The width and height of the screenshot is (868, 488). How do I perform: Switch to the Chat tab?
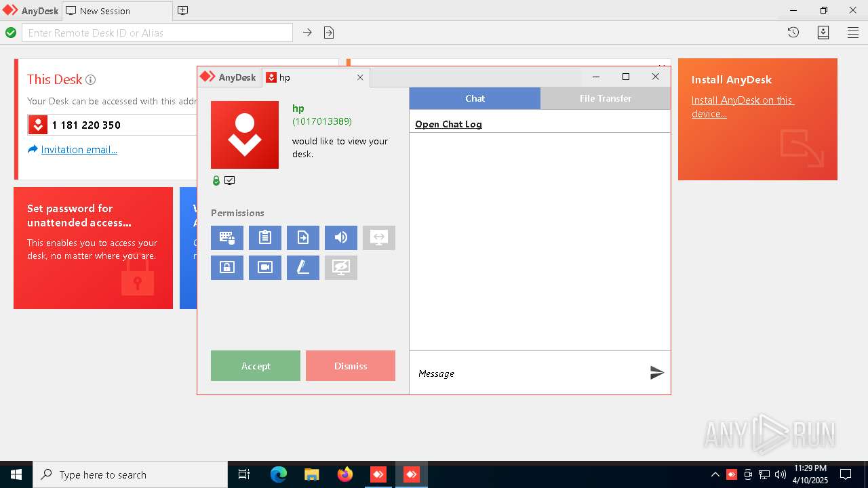point(475,98)
